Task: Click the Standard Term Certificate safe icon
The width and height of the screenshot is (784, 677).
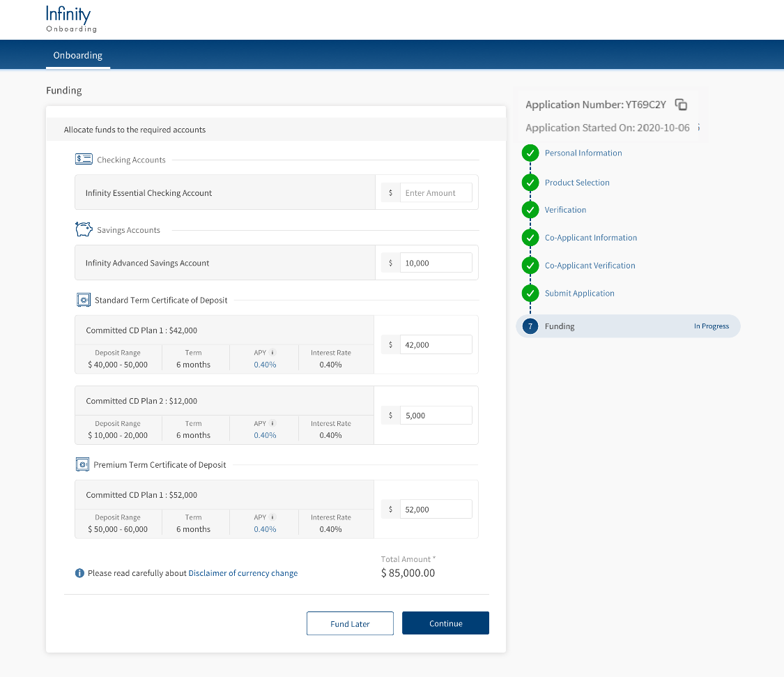Action: [84, 300]
